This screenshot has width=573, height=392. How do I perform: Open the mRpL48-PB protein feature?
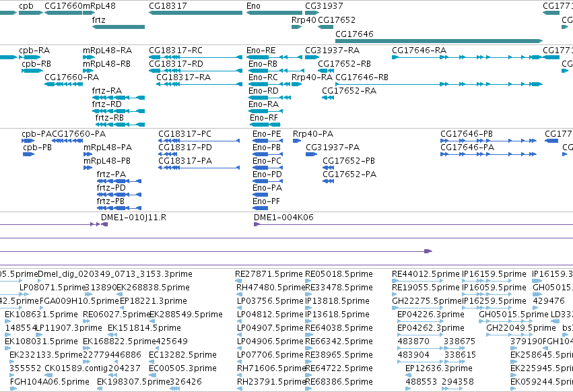pos(88,168)
